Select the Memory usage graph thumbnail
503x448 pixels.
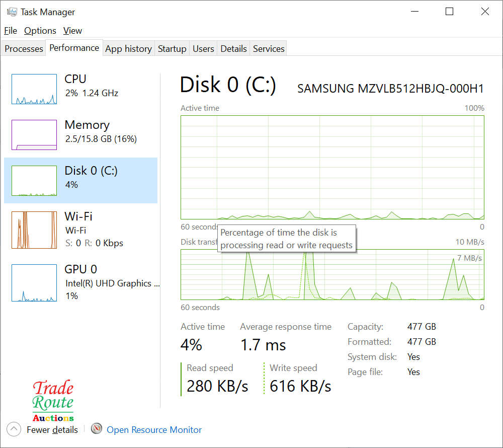click(x=34, y=135)
